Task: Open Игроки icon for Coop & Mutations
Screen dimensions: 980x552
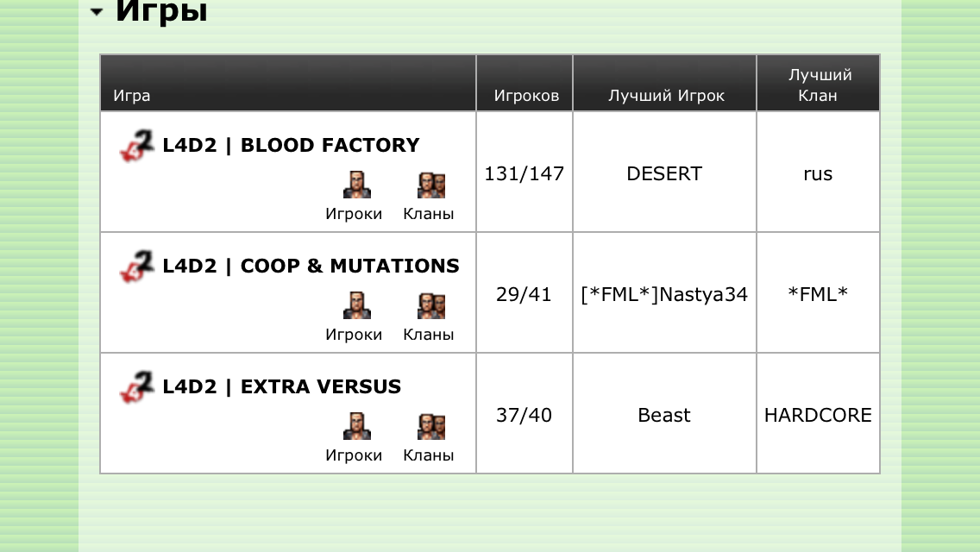Action: 357,305
